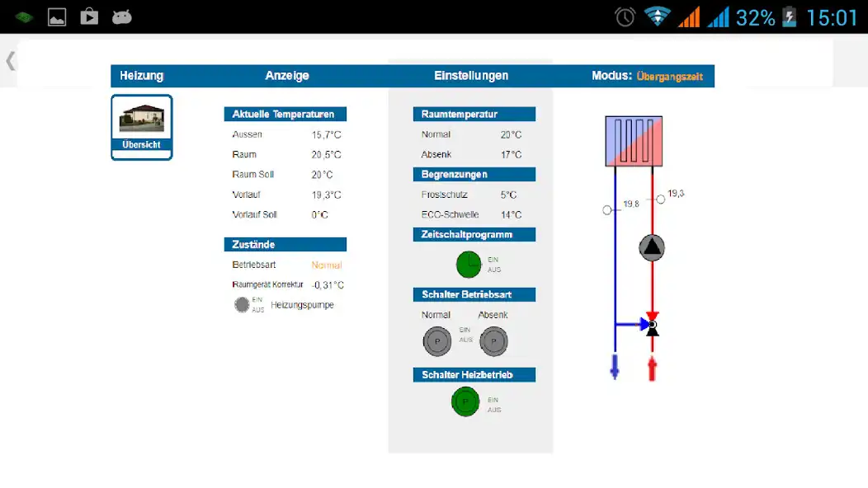The height and width of the screenshot is (488, 868).
Task: Click the Heizungspumpe status indicator
Action: (x=242, y=305)
